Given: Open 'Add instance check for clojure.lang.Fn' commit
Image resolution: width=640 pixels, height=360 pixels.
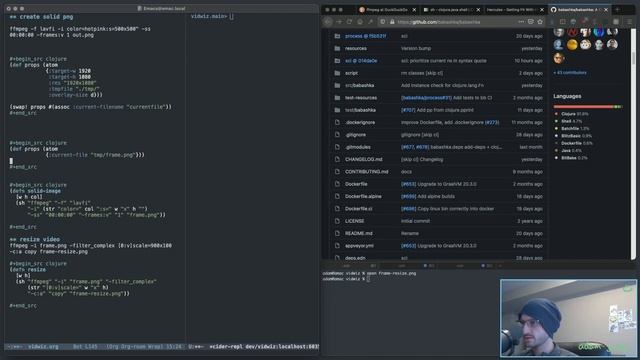Looking at the screenshot, I should pos(442,85).
